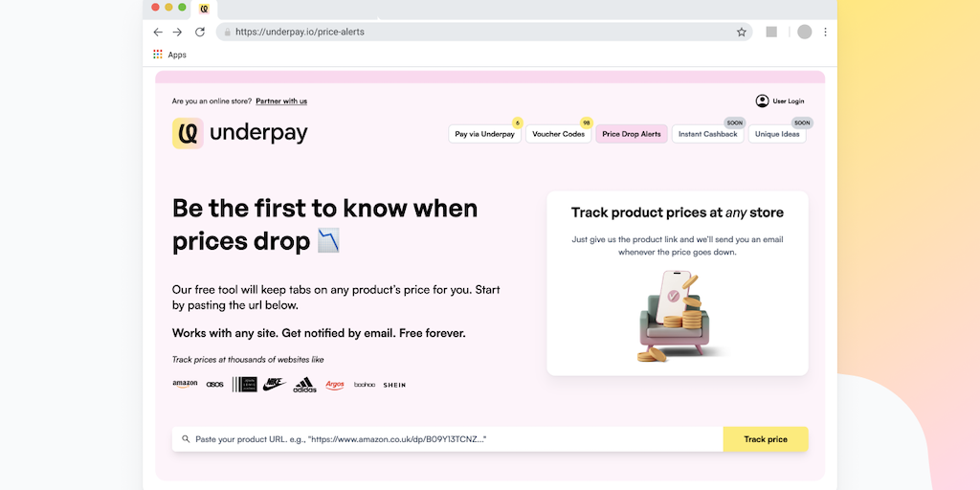Click the badge on Pay via Underpay
Screen dimensions: 980x490
point(518,122)
